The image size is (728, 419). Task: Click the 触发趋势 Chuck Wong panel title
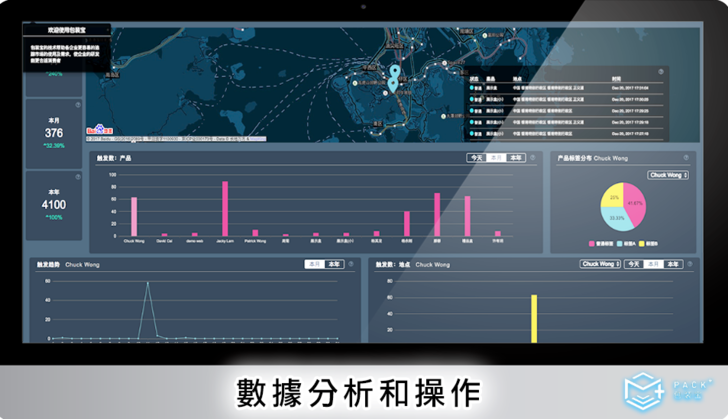pyautogui.click(x=68, y=264)
